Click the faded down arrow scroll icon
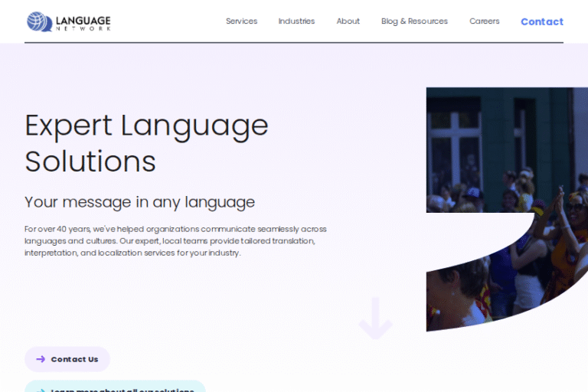 point(375,318)
